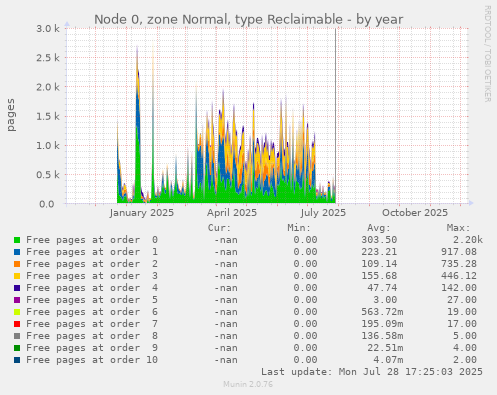This screenshot has height=395, width=497.
Task: Click the gray vertical current-time line
Action: pos(336,116)
